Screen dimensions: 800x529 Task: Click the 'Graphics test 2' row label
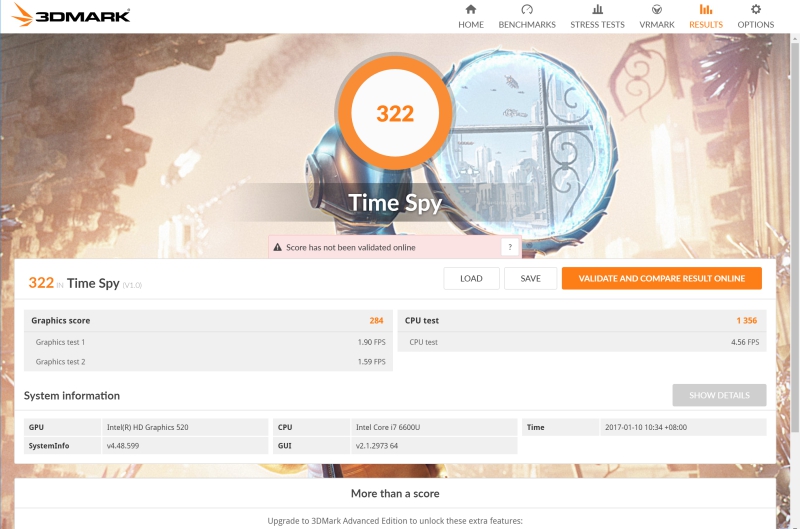pyautogui.click(x=60, y=362)
